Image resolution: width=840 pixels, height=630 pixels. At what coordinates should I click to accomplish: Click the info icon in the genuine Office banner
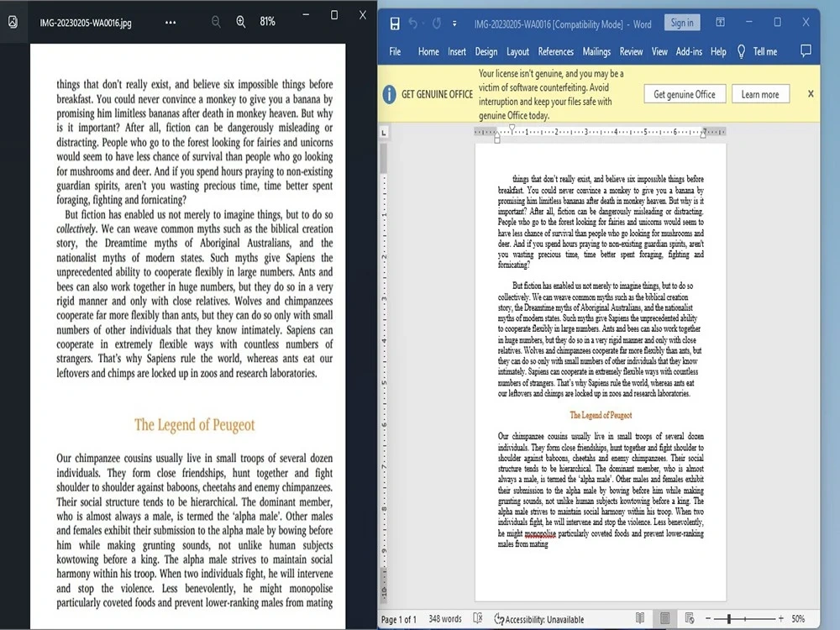coord(390,94)
